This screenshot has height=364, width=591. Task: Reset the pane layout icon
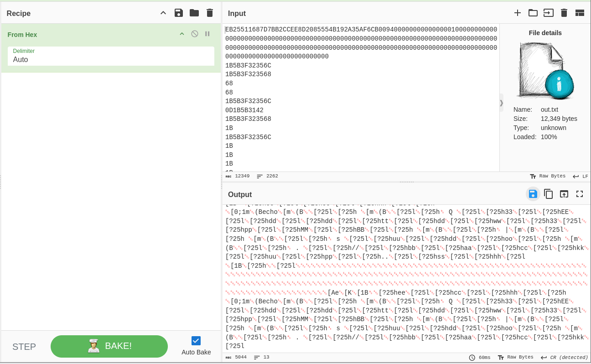580,13
